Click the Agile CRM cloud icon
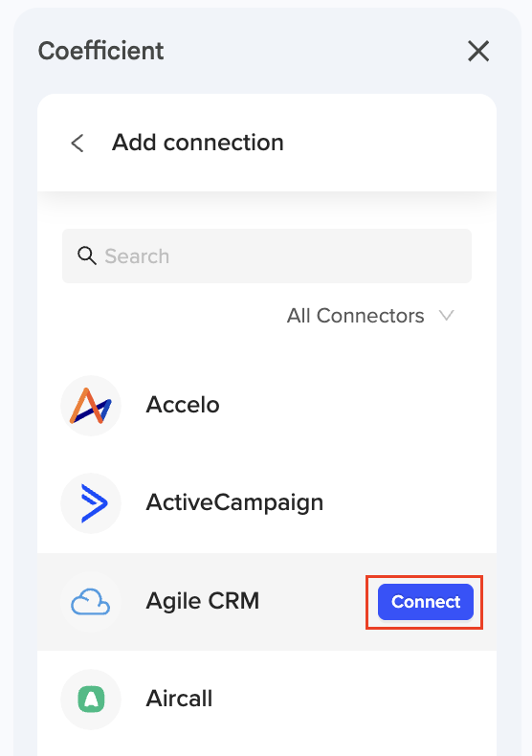 pyautogui.click(x=91, y=602)
